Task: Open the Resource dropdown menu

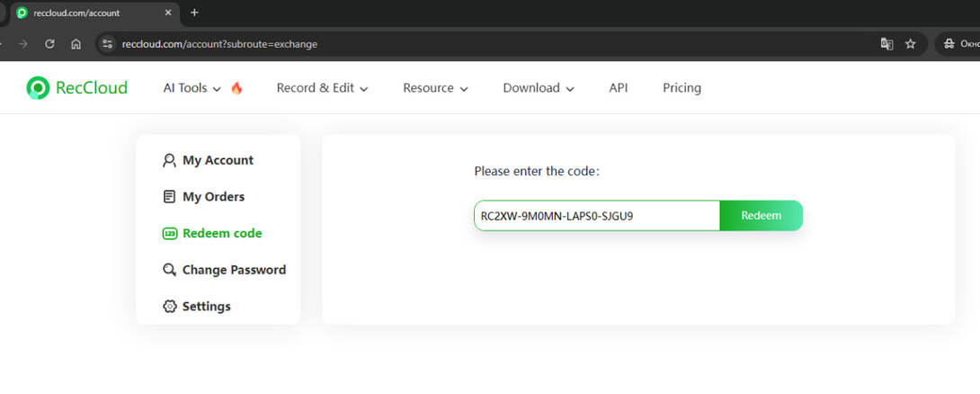Action: [435, 88]
